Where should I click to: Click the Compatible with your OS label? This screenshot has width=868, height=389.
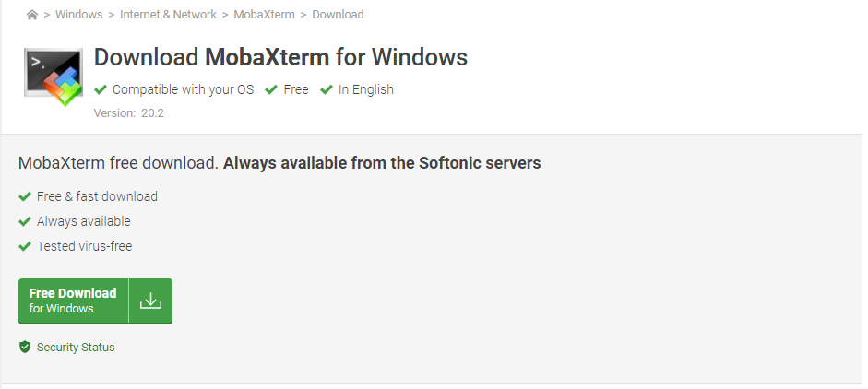(183, 89)
